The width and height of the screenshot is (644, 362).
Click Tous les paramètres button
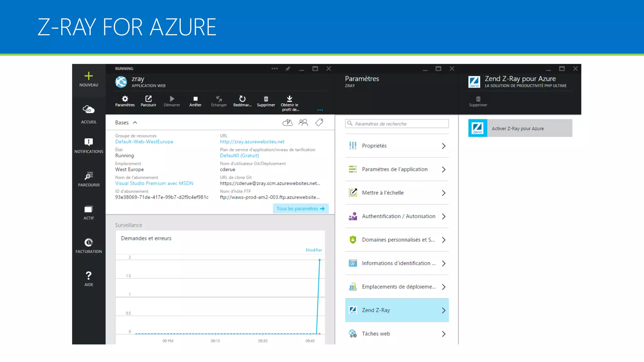(301, 209)
